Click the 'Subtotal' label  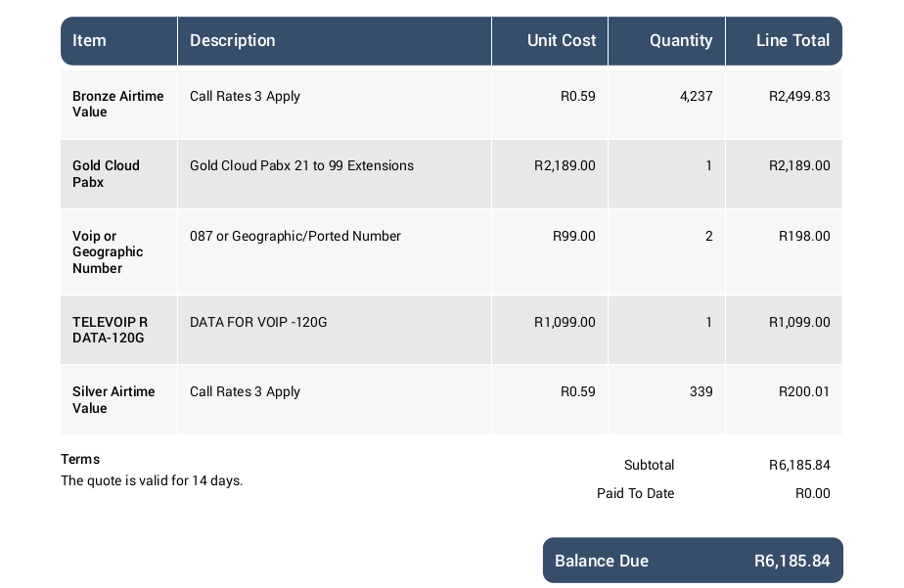coord(650,465)
